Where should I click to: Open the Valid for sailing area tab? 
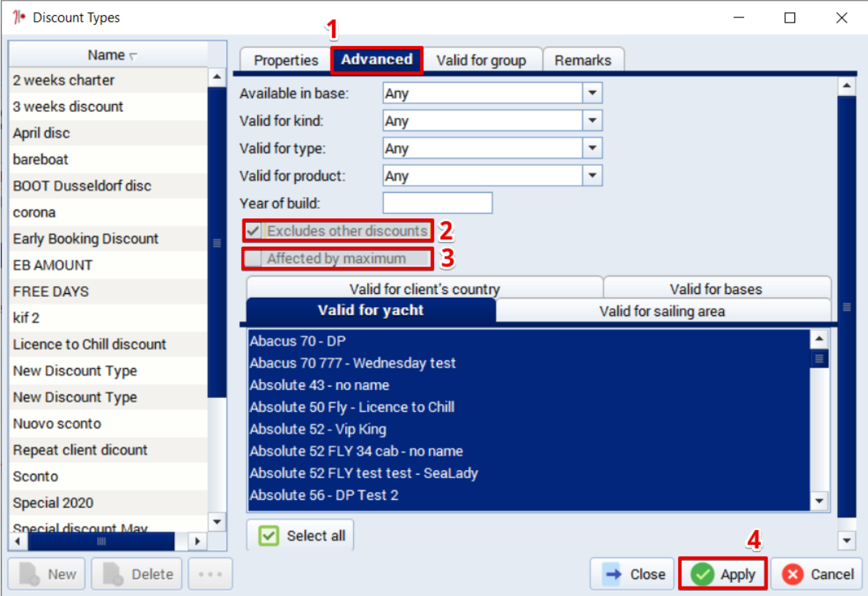coord(662,311)
